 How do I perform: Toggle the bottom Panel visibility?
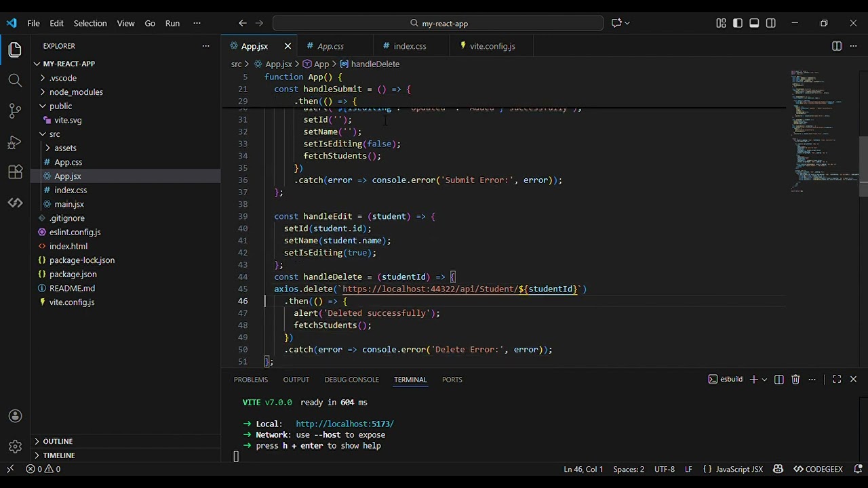point(754,23)
